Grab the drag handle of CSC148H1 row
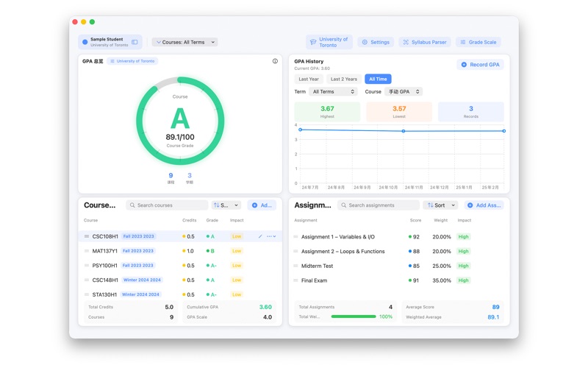 coord(87,280)
